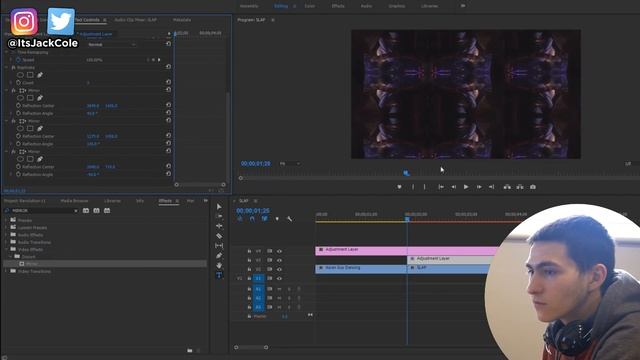
Task: Expand the Audio Transitions folder
Action: click(x=6, y=242)
